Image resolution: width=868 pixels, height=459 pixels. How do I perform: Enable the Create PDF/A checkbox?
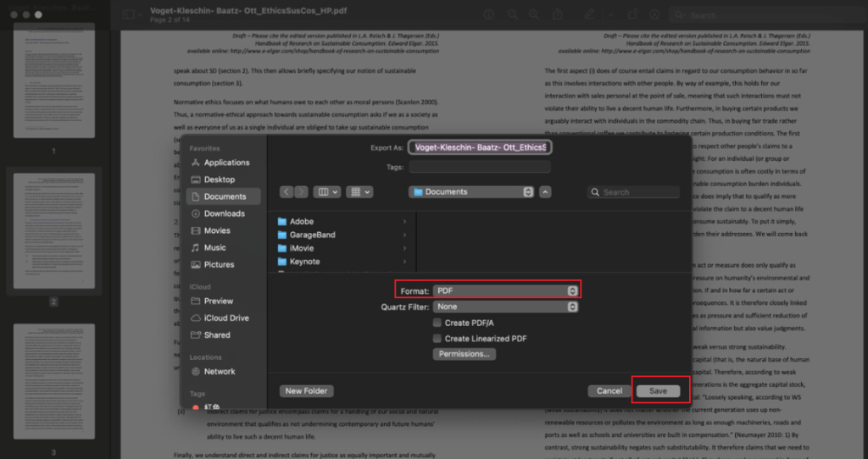tap(437, 323)
